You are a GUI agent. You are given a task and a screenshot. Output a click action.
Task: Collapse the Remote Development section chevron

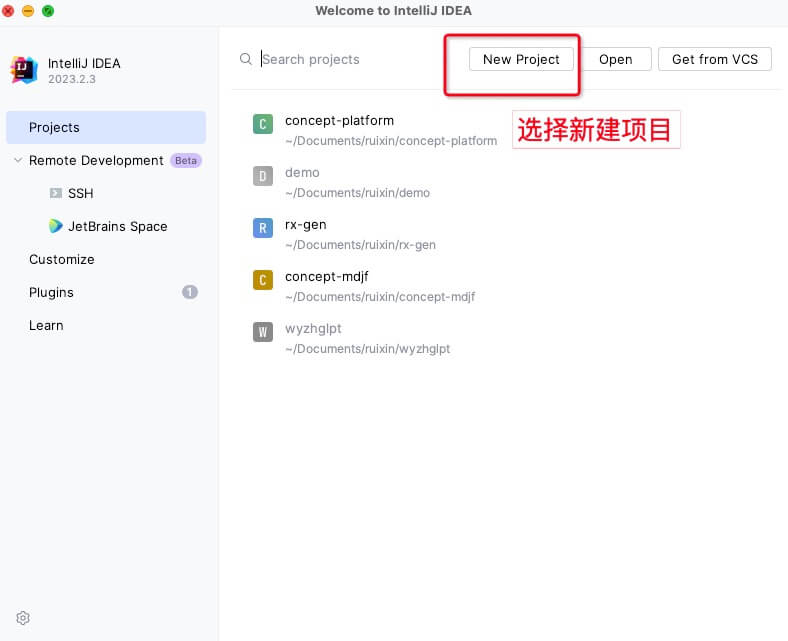18,160
